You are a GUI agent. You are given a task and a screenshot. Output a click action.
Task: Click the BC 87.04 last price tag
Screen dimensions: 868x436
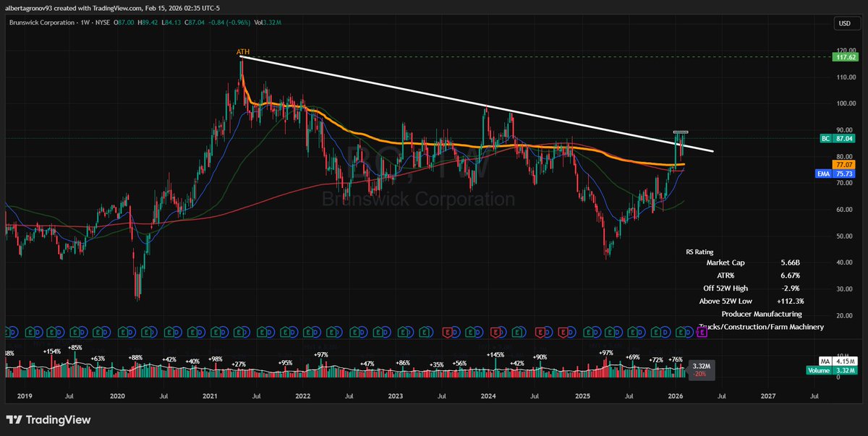pyautogui.click(x=838, y=138)
